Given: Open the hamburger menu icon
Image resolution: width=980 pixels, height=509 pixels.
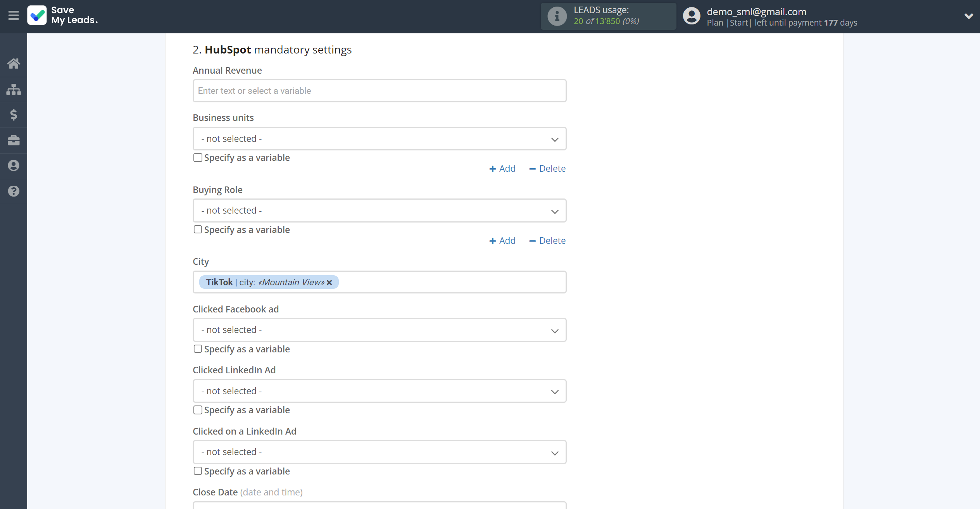Looking at the screenshot, I should pyautogui.click(x=14, y=16).
